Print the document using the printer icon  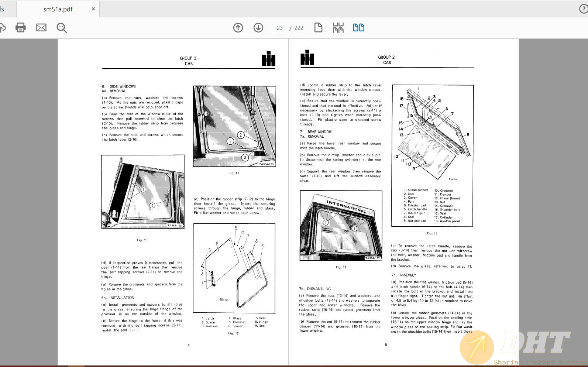pos(21,28)
